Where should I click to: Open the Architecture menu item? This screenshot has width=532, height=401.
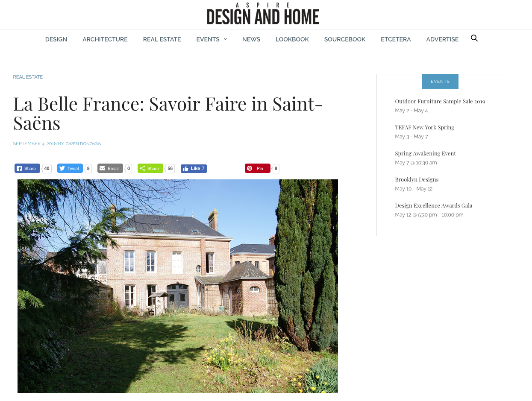(x=105, y=39)
